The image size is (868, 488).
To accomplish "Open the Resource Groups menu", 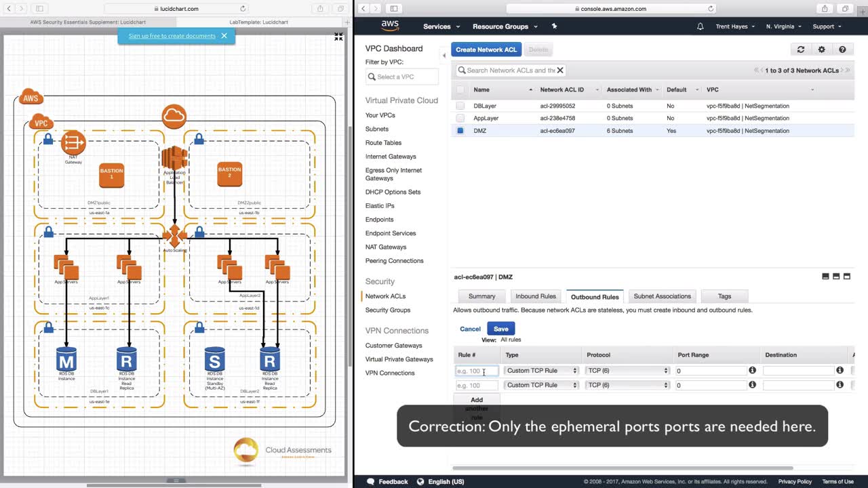I will click(x=505, y=26).
